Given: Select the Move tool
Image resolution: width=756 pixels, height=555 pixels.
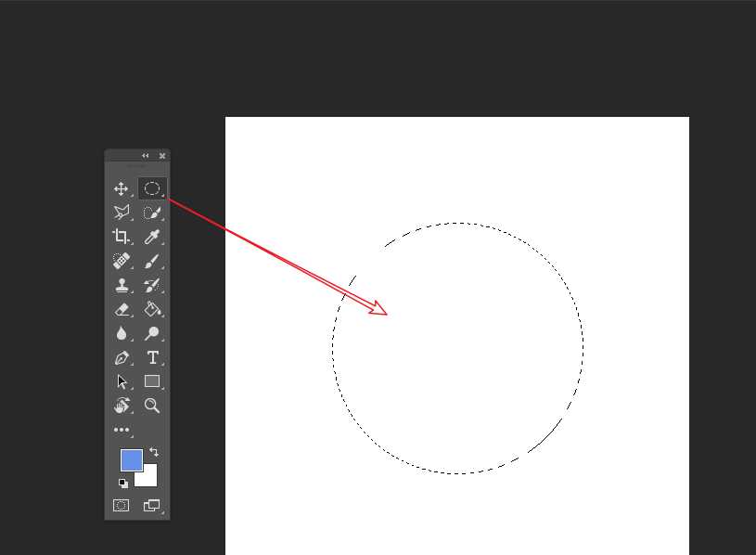Looking at the screenshot, I should click(x=121, y=188).
